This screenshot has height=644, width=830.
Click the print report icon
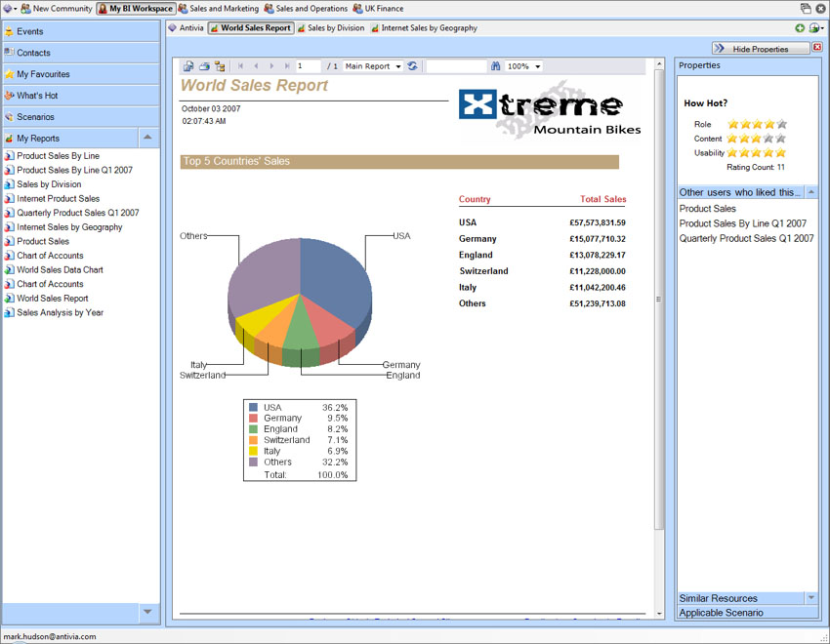204,66
